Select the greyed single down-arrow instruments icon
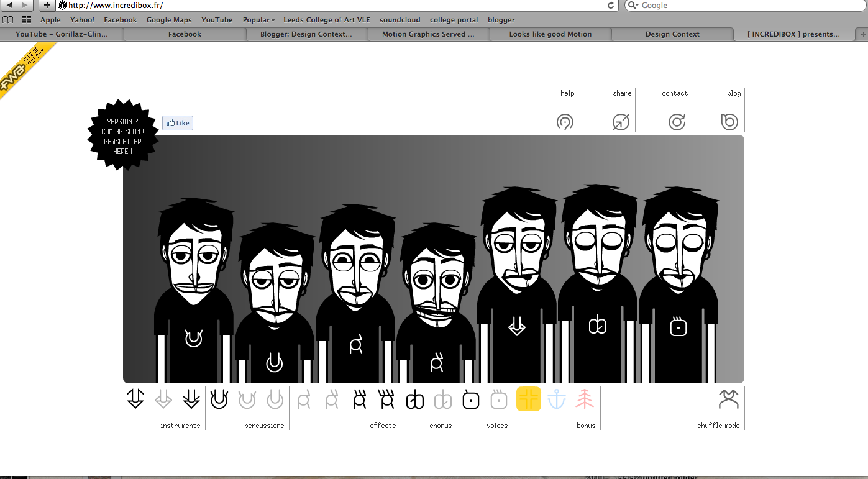The height and width of the screenshot is (479, 868). [x=163, y=399]
